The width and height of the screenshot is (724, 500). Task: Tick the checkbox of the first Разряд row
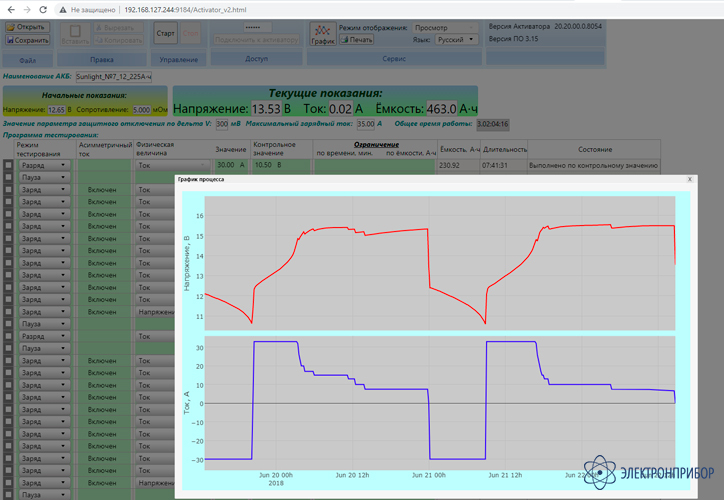(9, 165)
